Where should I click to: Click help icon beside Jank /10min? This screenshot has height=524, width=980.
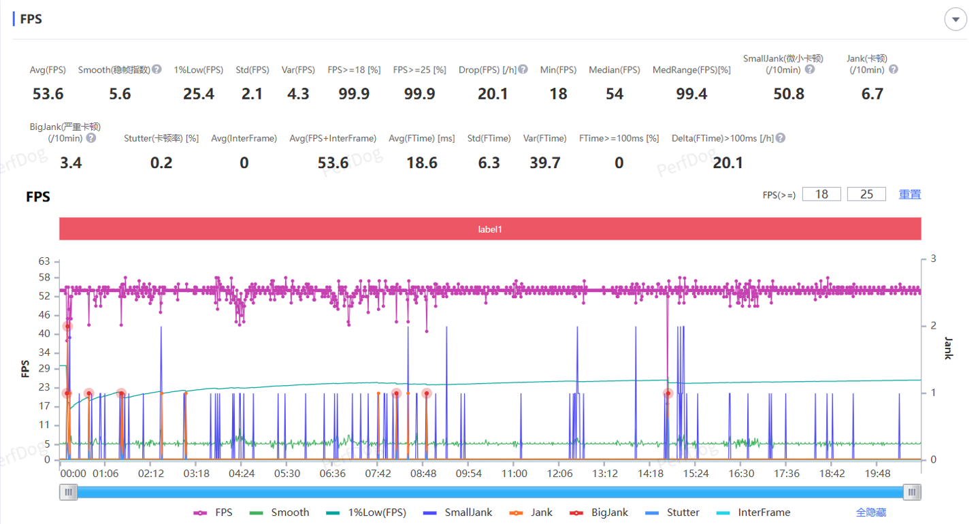point(894,69)
